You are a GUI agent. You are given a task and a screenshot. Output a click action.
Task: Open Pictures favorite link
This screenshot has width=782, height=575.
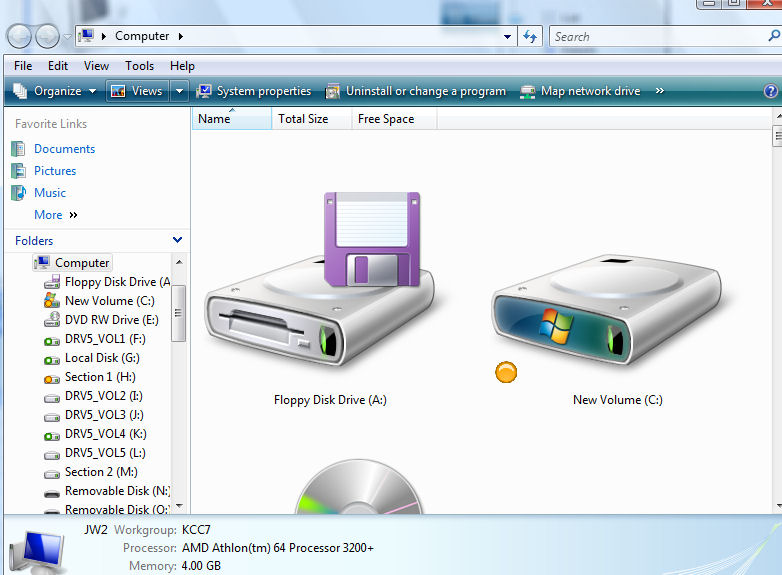tap(55, 171)
